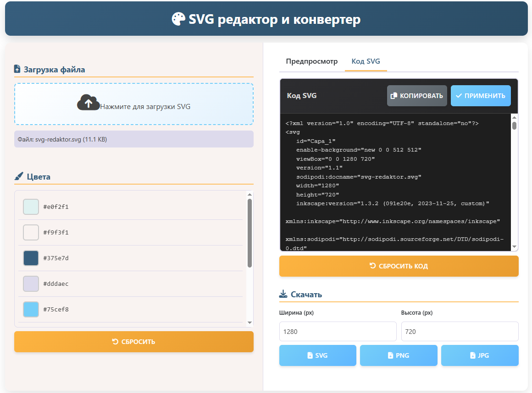Click the #e0f2f1 hex label

pos(56,207)
